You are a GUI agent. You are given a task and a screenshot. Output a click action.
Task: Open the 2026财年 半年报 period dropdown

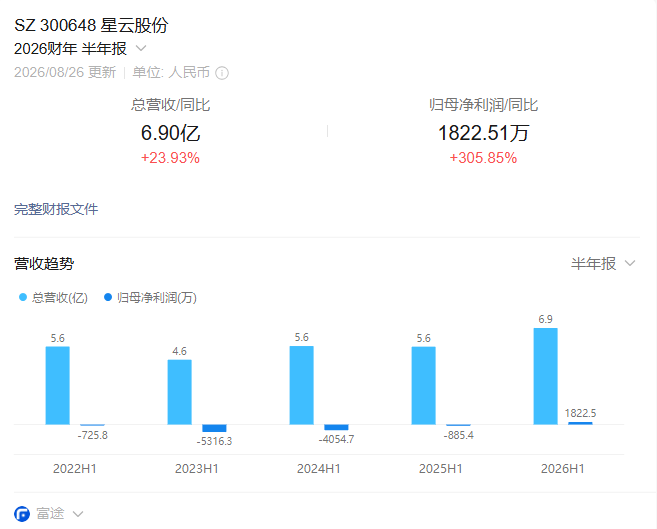coord(80,49)
